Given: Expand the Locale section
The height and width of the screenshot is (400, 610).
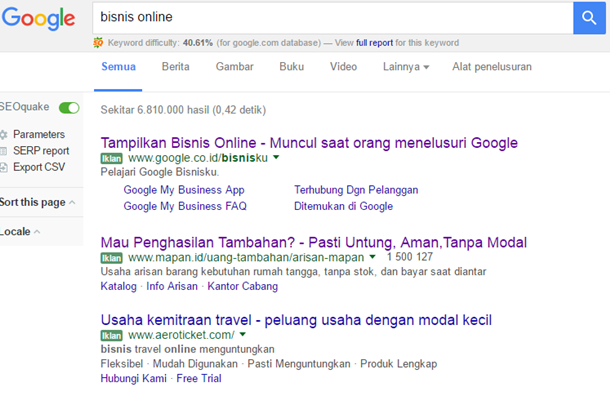Looking at the screenshot, I should [x=20, y=232].
